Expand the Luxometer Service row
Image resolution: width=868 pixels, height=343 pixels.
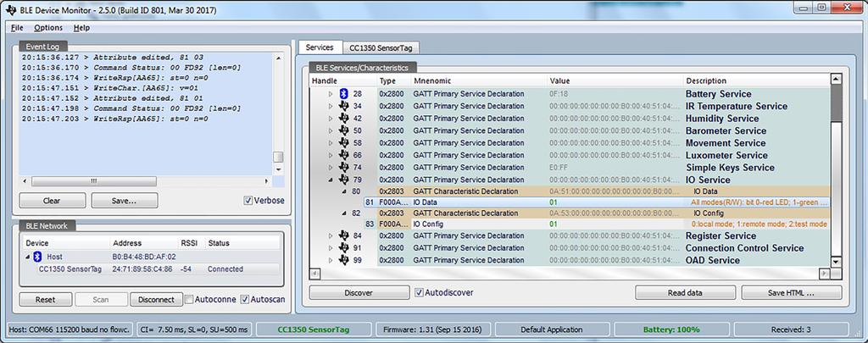(x=331, y=155)
